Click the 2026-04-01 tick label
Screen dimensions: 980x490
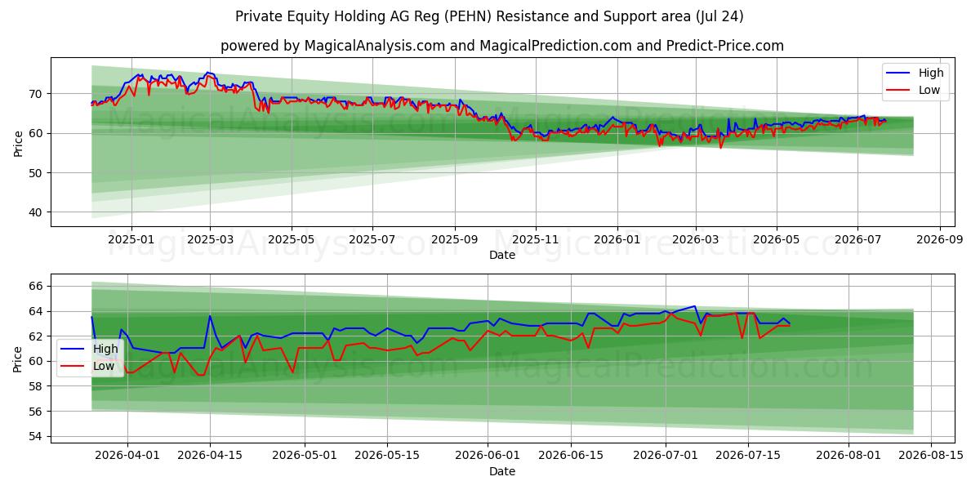[126, 456]
